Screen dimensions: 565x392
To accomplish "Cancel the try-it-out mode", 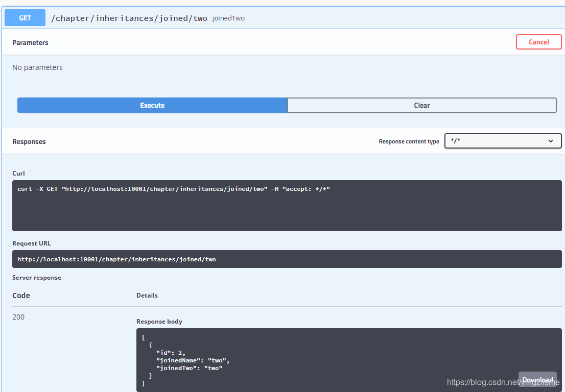I will point(539,42).
